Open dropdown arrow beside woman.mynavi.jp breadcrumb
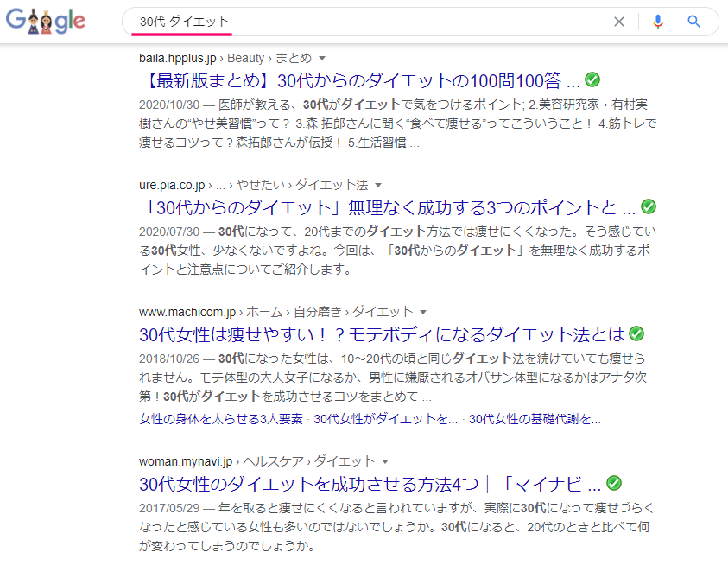Viewport: 728px width, 565px height. click(x=385, y=462)
